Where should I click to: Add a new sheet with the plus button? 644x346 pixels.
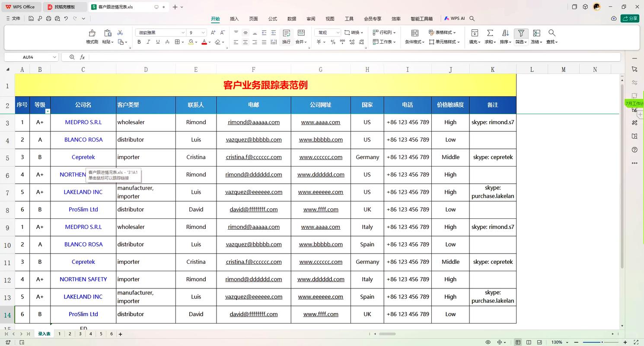tap(121, 334)
